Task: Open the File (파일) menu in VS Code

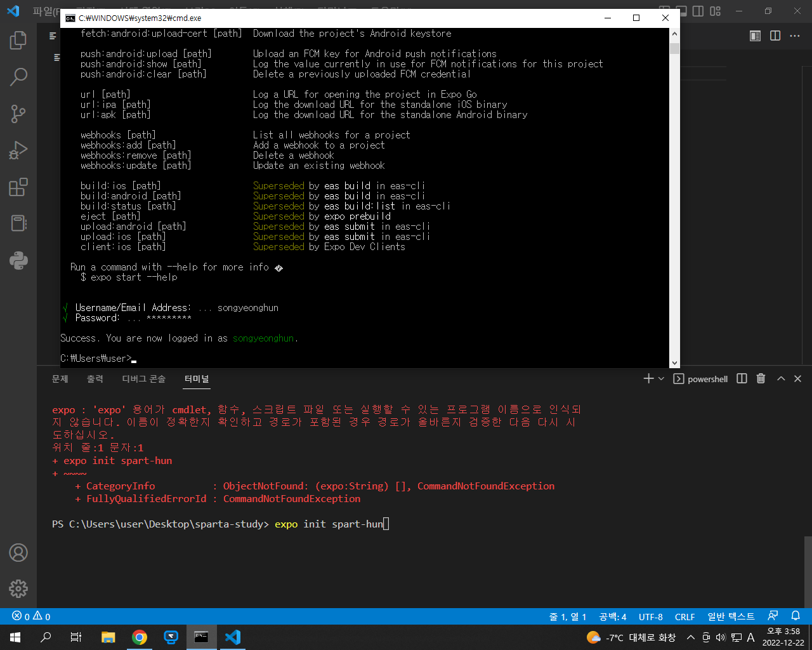Action: pyautogui.click(x=46, y=11)
